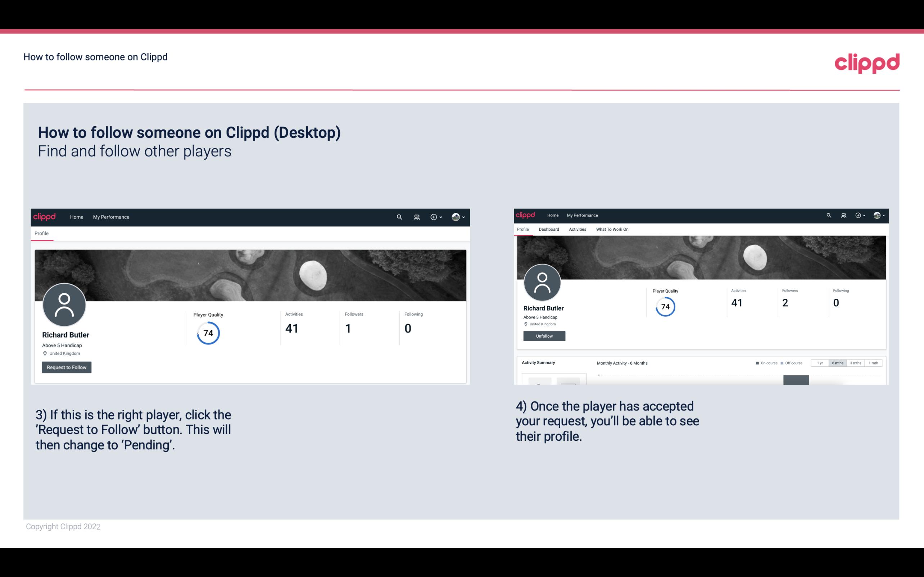Viewport: 924px width, 577px height.
Task: Select the 'Activities' tab on right screen
Action: click(576, 229)
